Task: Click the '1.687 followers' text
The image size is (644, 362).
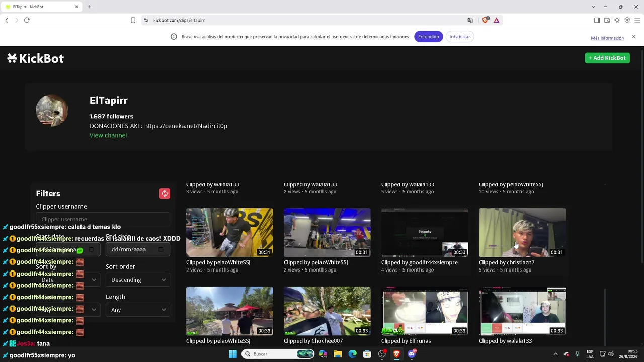Action: point(111,116)
